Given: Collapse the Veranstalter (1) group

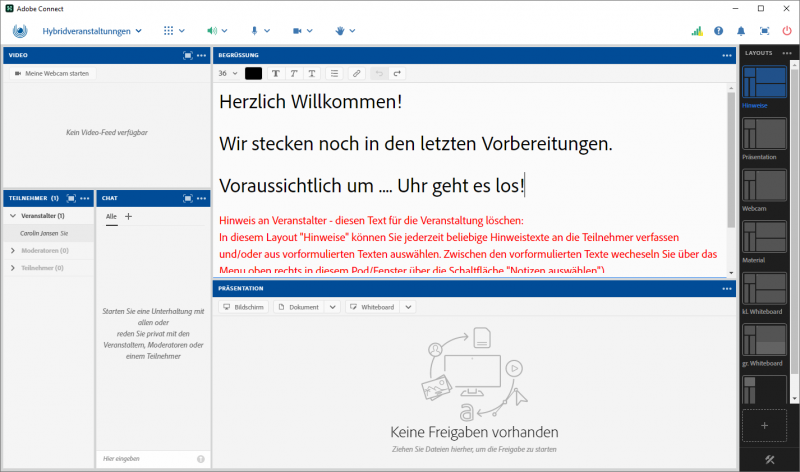Looking at the screenshot, I should click(13, 216).
